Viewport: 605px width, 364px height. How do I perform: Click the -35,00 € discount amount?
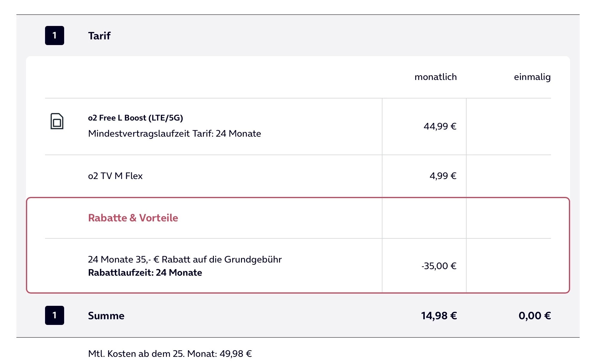(439, 266)
